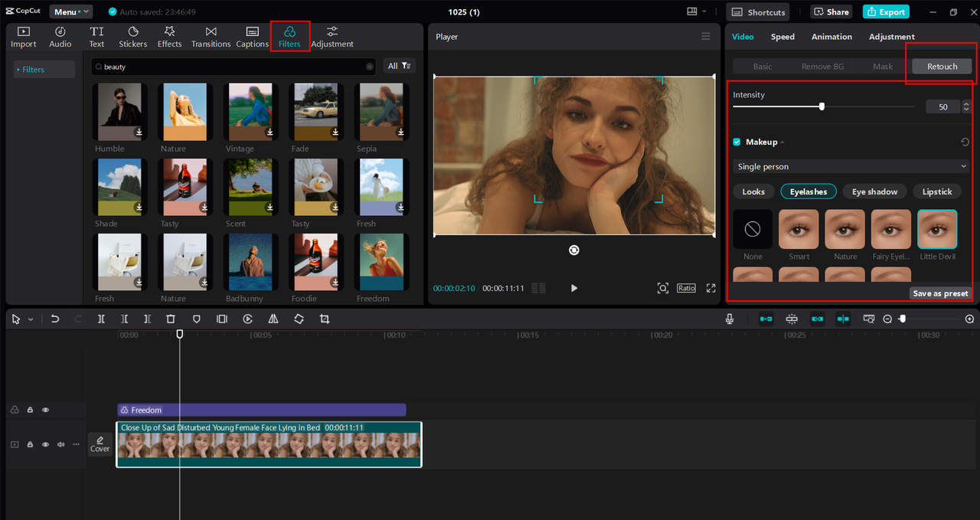The image size is (980, 520).
Task: Reset the Makeup settings
Action: pyautogui.click(x=965, y=142)
